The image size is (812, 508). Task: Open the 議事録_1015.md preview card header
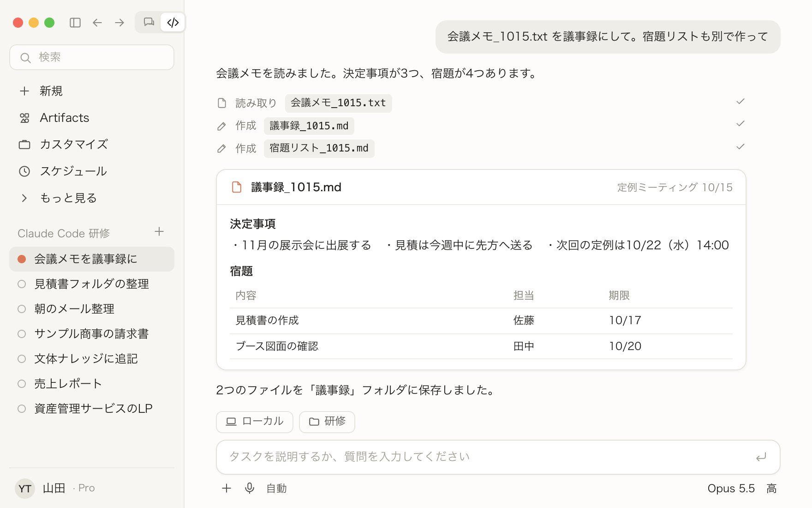(x=481, y=187)
